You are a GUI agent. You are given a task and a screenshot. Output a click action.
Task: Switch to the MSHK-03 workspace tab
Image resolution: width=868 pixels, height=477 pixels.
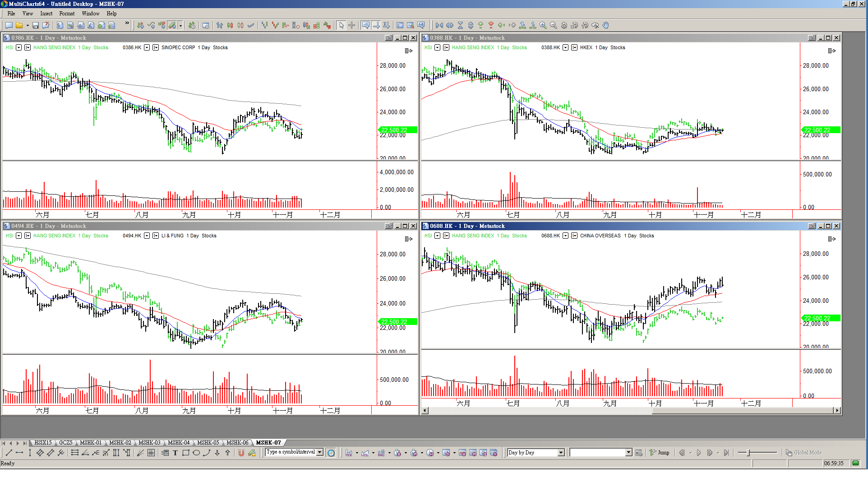(149, 443)
